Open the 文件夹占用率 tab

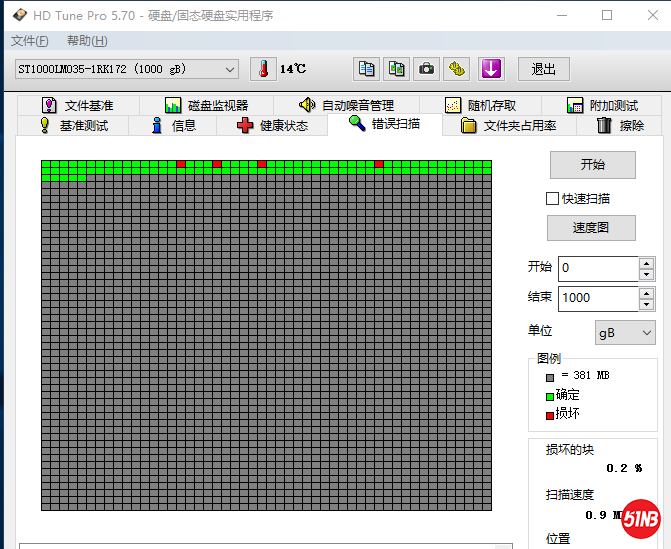pyautogui.click(x=509, y=126)
